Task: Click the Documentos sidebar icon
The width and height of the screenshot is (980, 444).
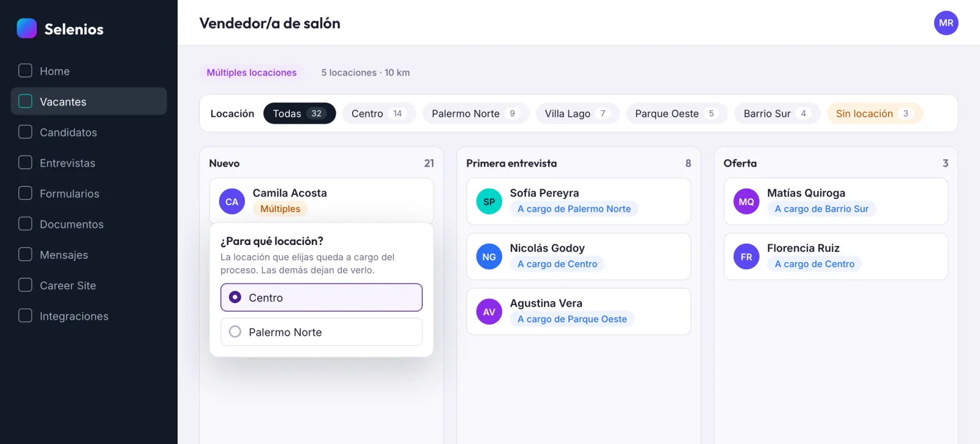Action: (x=25, y=224)
